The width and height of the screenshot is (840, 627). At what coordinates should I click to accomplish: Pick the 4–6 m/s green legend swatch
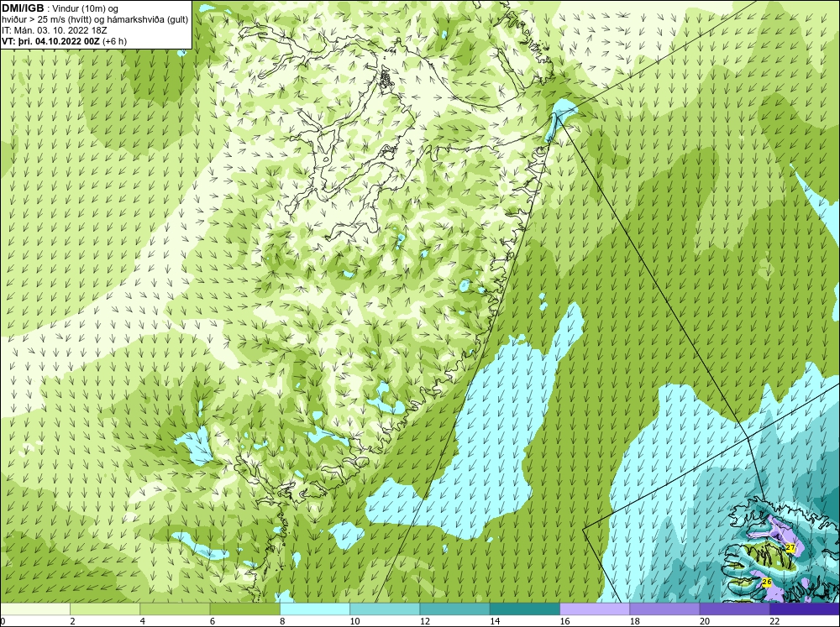pyautogui.click(x=175, y=609)
